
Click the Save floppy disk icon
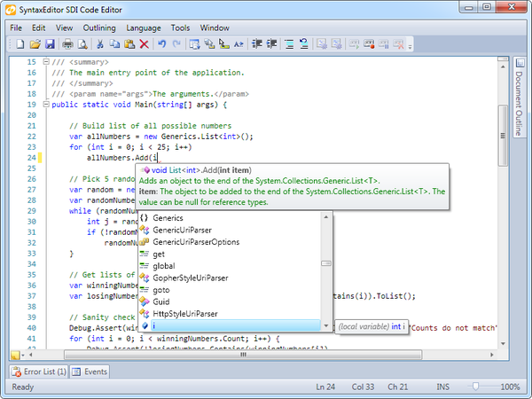[x=50, y=43]
